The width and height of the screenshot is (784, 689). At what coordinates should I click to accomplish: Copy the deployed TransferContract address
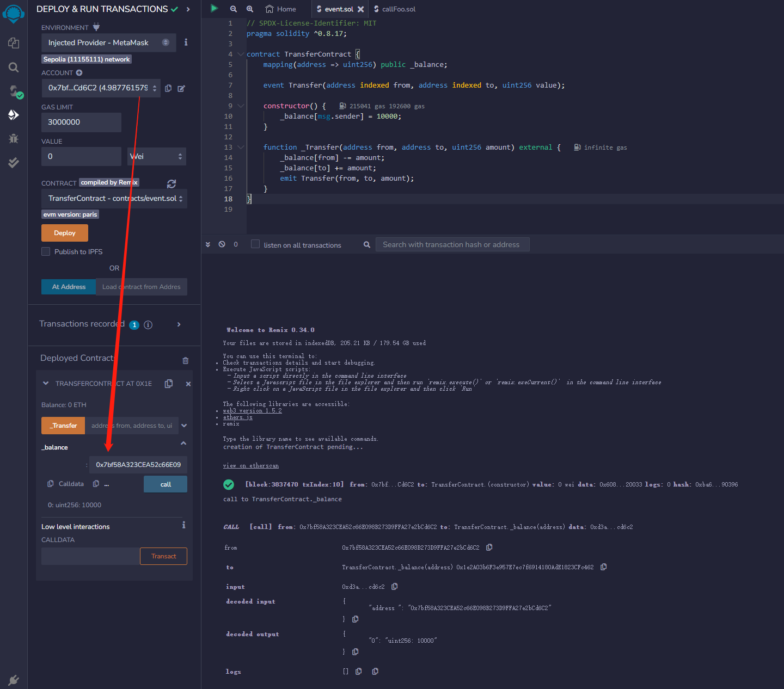[x=169, y=384]
